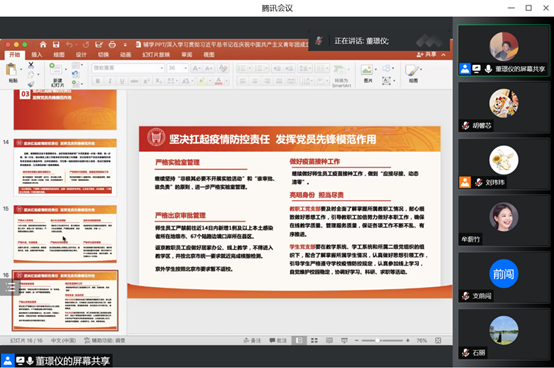The width and height of the screenshot is (554, 368).
Task: Click the Home icon in PowerPoint title bar
Action: (x=43, y=44)
